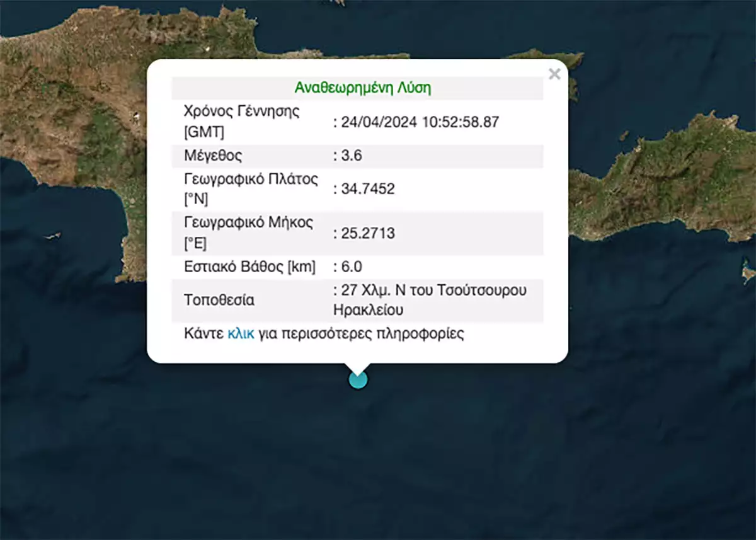Click the small island at the right map edge
This screenshot has height=540, width=756.
click(x=748, y=273)
